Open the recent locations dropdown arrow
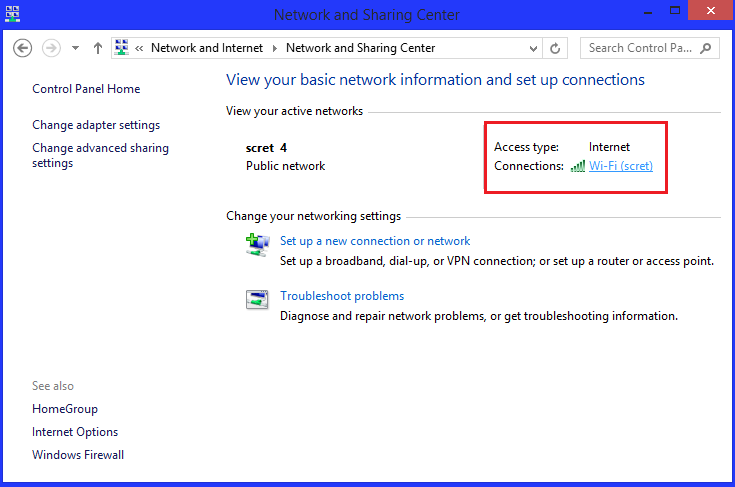The width and height of the screenshot is (735, 487). point(75,48)
